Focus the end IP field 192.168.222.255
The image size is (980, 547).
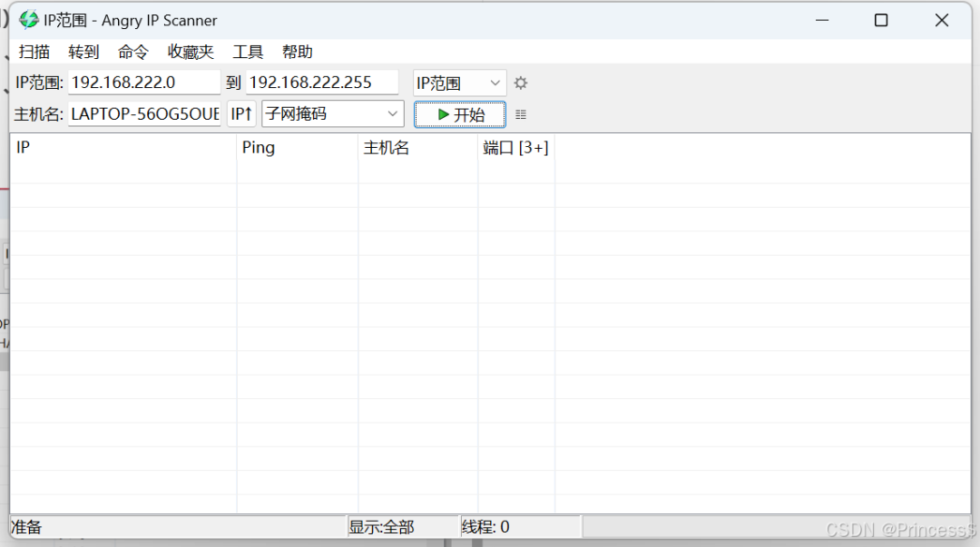click(322, 83)
